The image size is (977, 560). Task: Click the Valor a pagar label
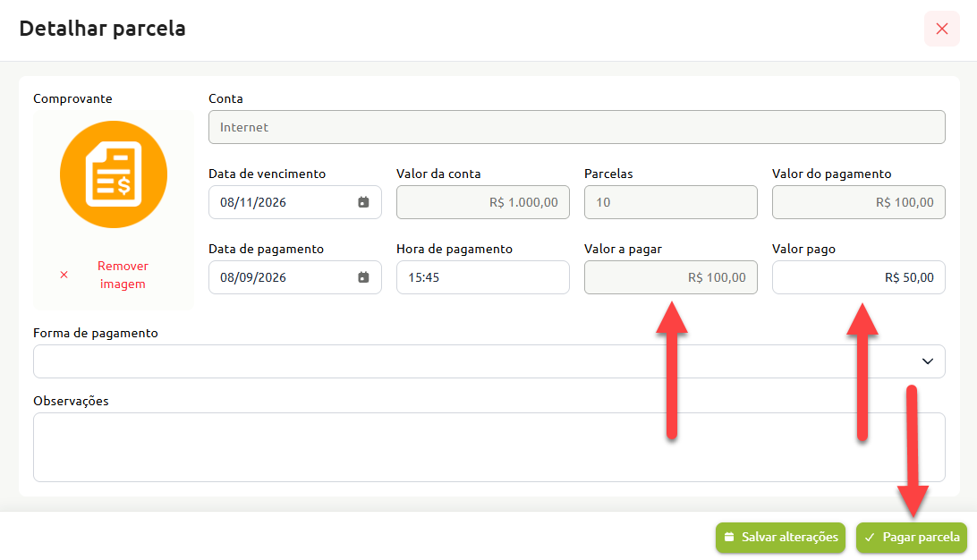pyautogui.click(x=623, y=250)
